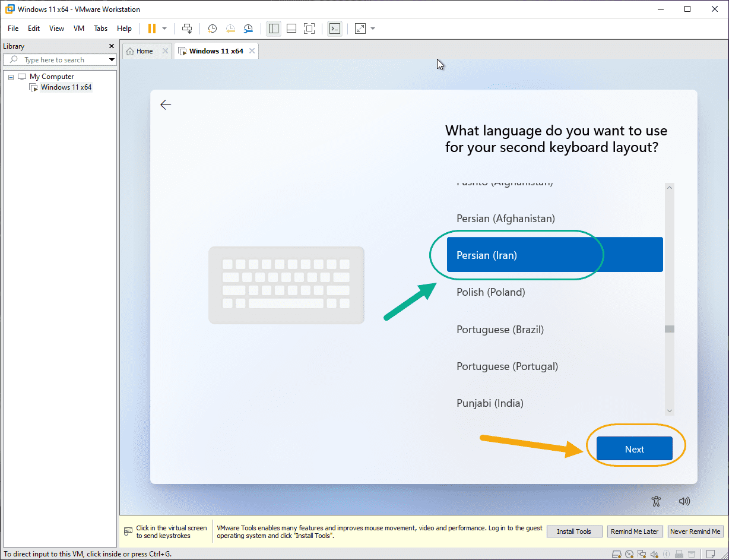The width and height of the screenshot is (729, 560).
Task: Open the VM menu
Action: coord(79,29)
